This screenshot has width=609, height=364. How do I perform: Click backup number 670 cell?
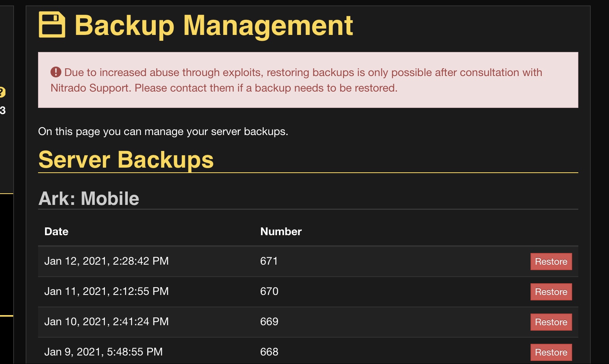(269, 291)
